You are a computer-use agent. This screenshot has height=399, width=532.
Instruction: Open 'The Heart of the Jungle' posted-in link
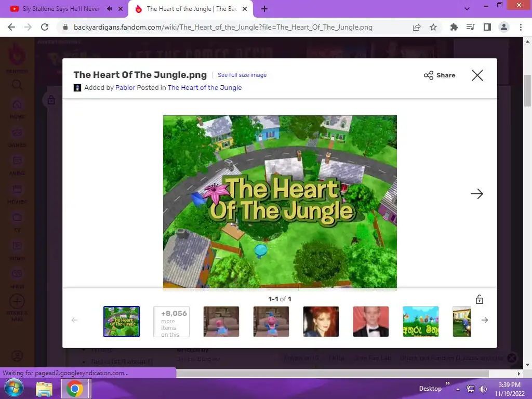click(x=205, y=87)
